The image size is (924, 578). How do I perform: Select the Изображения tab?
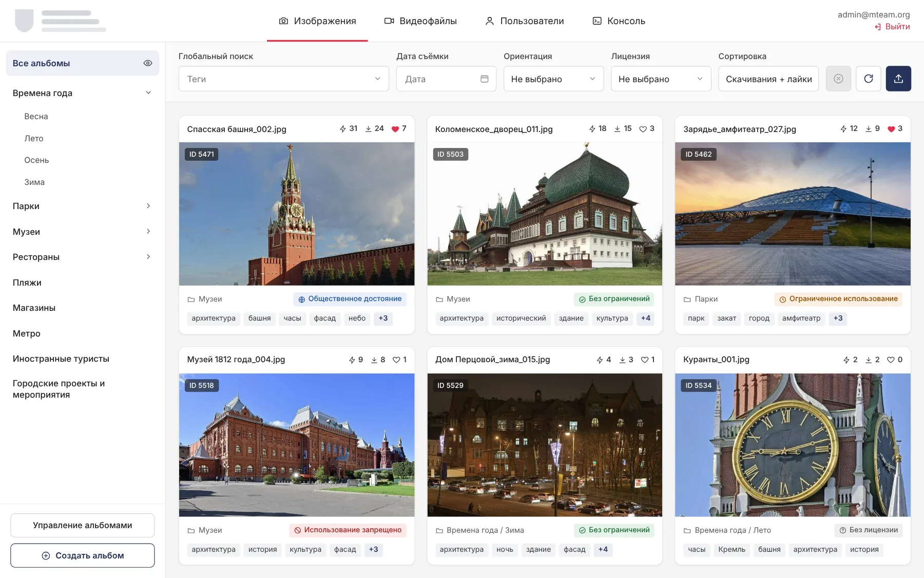click(317, 21)
